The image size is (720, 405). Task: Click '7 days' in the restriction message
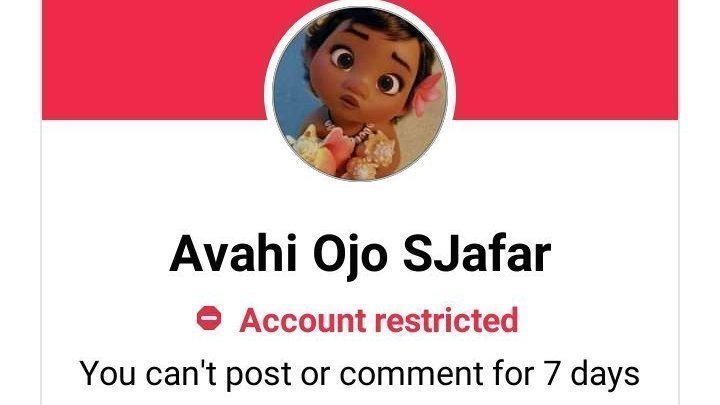tap(592, 374)
